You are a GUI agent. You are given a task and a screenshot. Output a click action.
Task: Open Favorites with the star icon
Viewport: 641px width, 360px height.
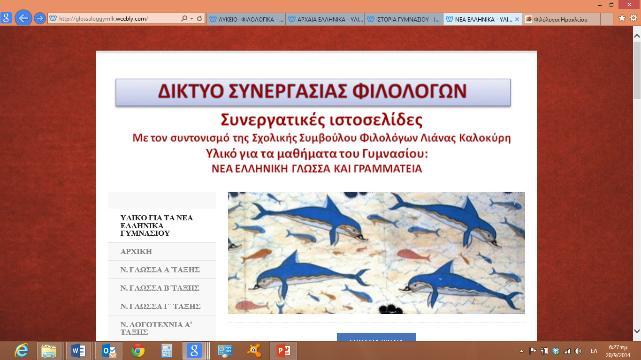pyautogui.click(x=622, y=18)
